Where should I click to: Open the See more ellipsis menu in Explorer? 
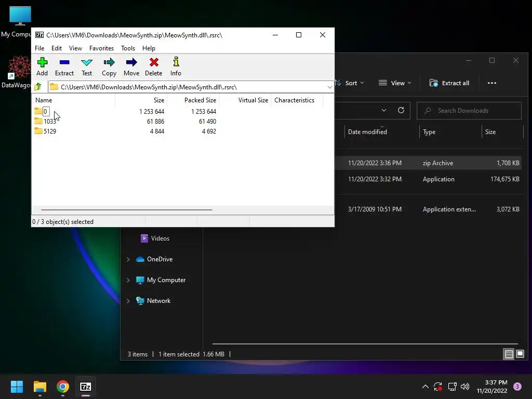click(x=491, y=83)
